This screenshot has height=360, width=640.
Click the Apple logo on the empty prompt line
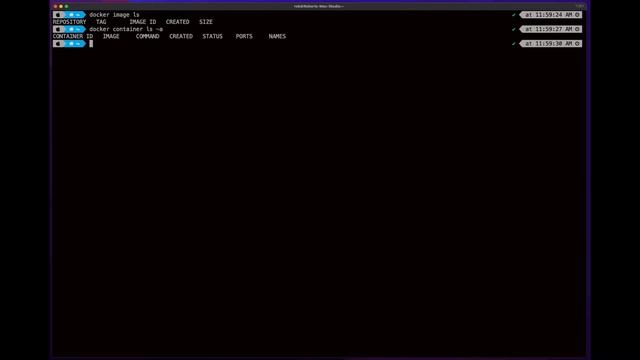pyautogui.click(x=58, y=44)
